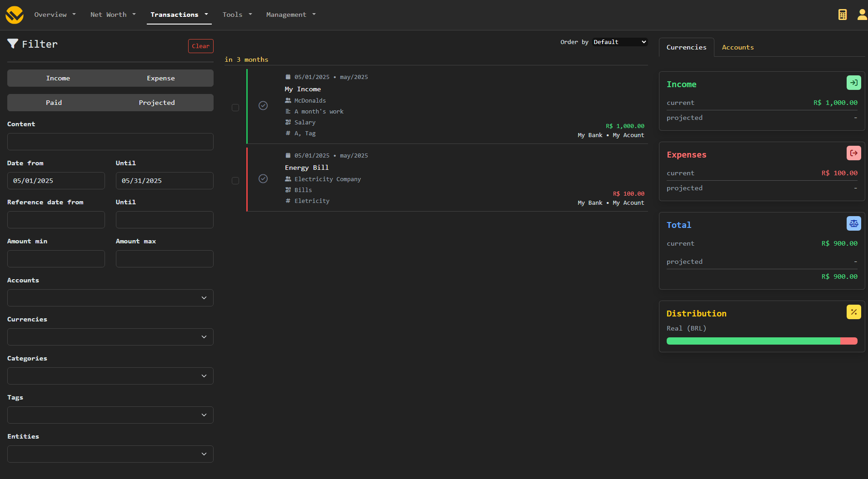868x479 pixels.
Task: Open the user profile icon
Action: [862, 15]
